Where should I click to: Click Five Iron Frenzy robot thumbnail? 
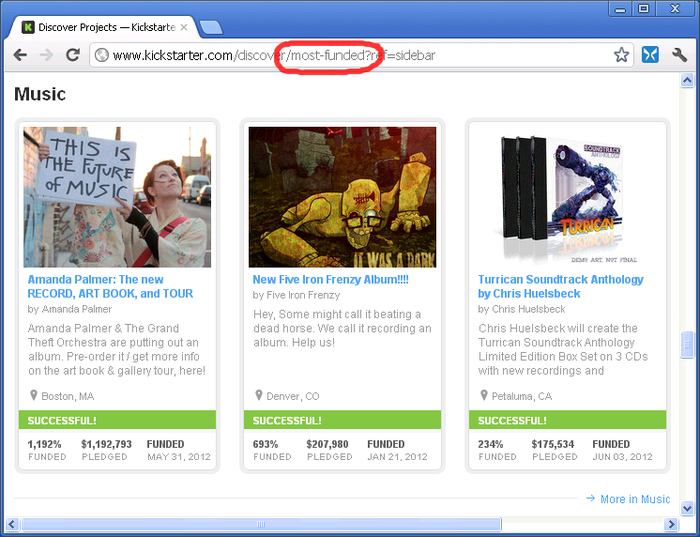(342, 197)
